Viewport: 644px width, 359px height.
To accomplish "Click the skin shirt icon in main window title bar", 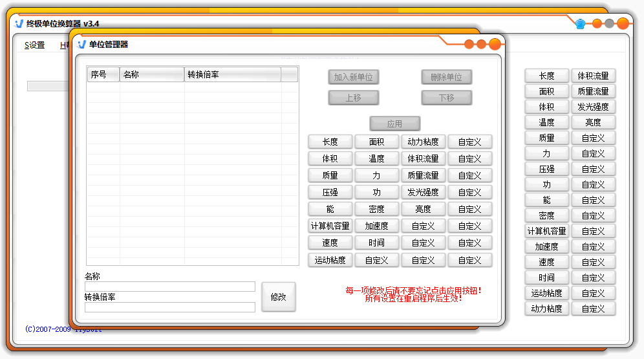I will pyautogui.click(x=580, y=24).
